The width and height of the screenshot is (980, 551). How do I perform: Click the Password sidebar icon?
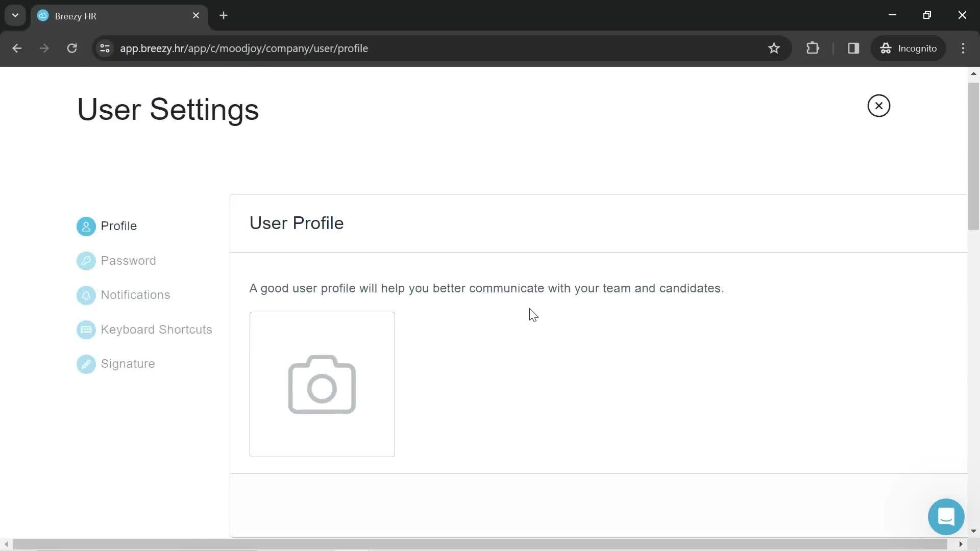(x=86, y=260)
